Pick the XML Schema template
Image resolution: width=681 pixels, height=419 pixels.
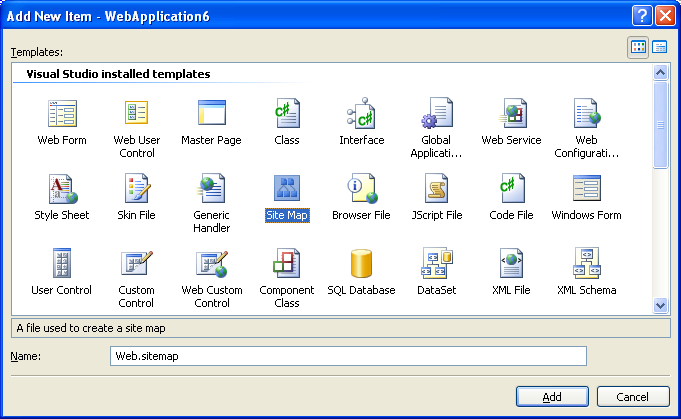pos(586,265)
